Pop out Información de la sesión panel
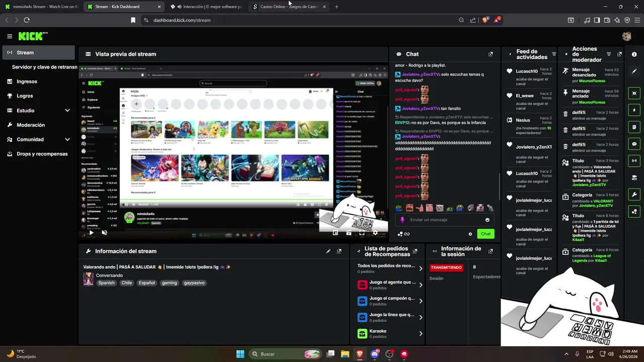Viewport: 644px width, 362px height. click(491, 251)
